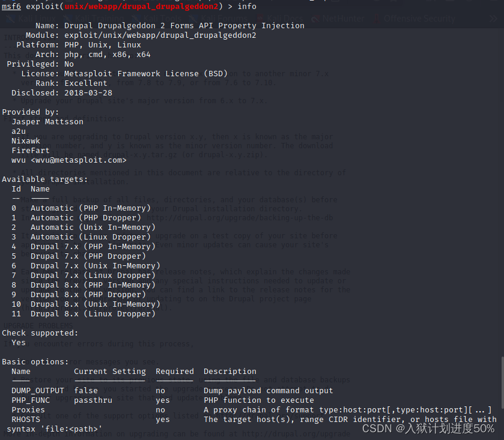This screenshot has width=504, height=440.
Task: Click the Privileged value 'No'
Action: (x=69, y=64)
